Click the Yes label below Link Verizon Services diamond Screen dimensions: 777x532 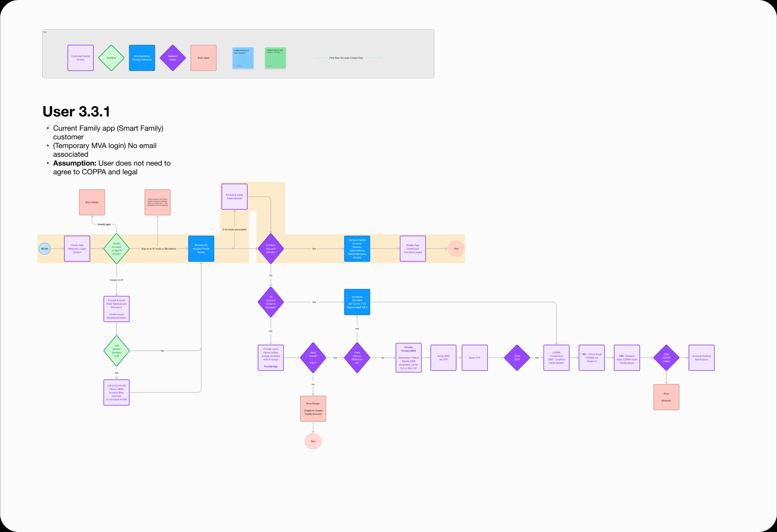[x=116, y=373]
